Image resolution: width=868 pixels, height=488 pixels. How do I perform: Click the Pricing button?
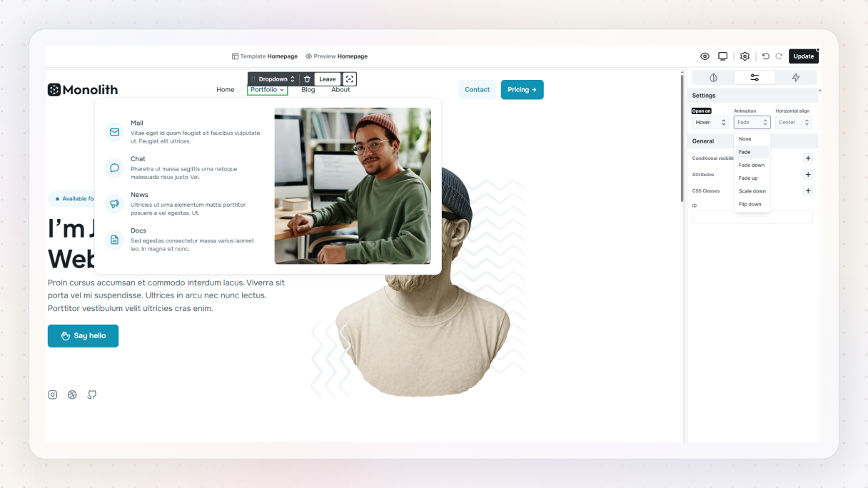[522, 90]
